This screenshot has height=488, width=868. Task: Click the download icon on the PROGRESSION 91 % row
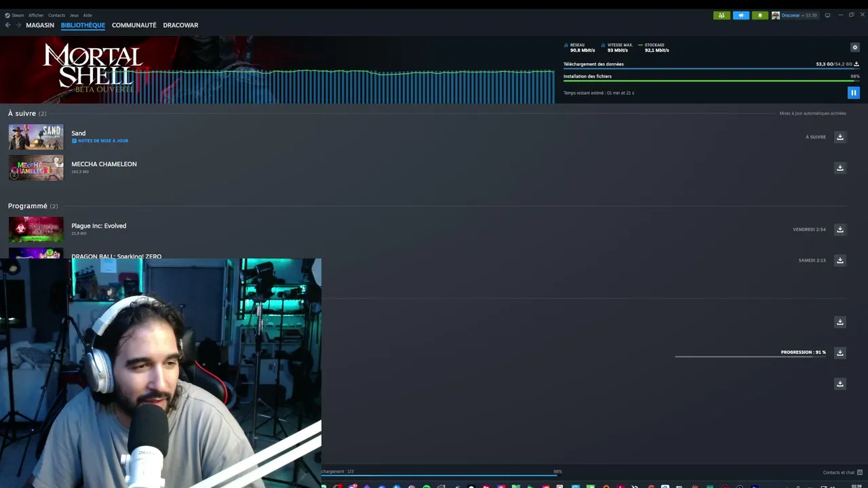[x=840, y=353]
